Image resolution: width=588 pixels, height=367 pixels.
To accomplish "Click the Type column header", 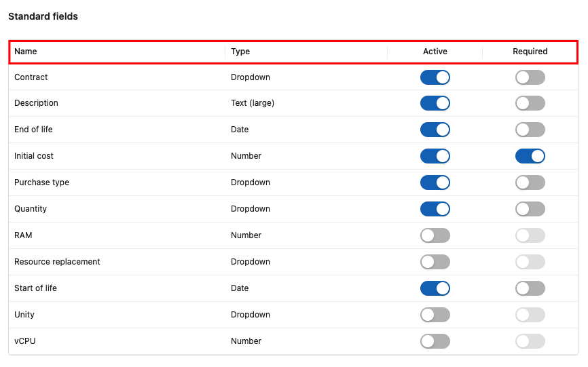I will [x=240, y=52].
